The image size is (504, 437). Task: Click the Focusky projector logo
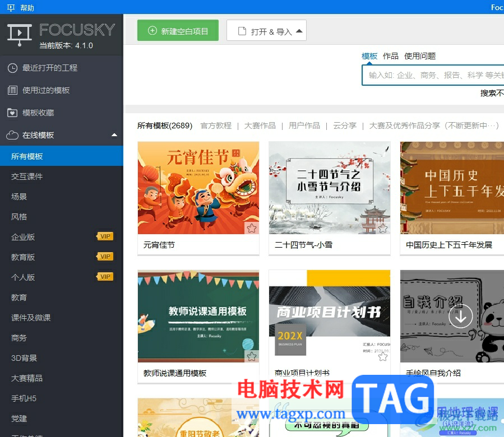tap(20, 35)
